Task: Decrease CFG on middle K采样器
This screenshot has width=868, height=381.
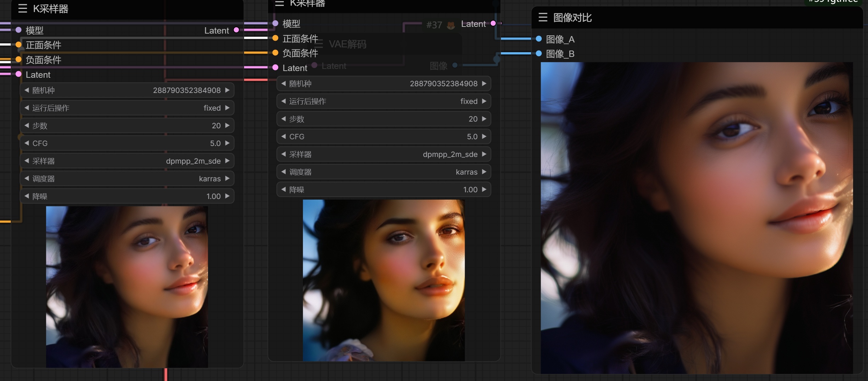Action: pyautogui.click(x=283, y=136)
